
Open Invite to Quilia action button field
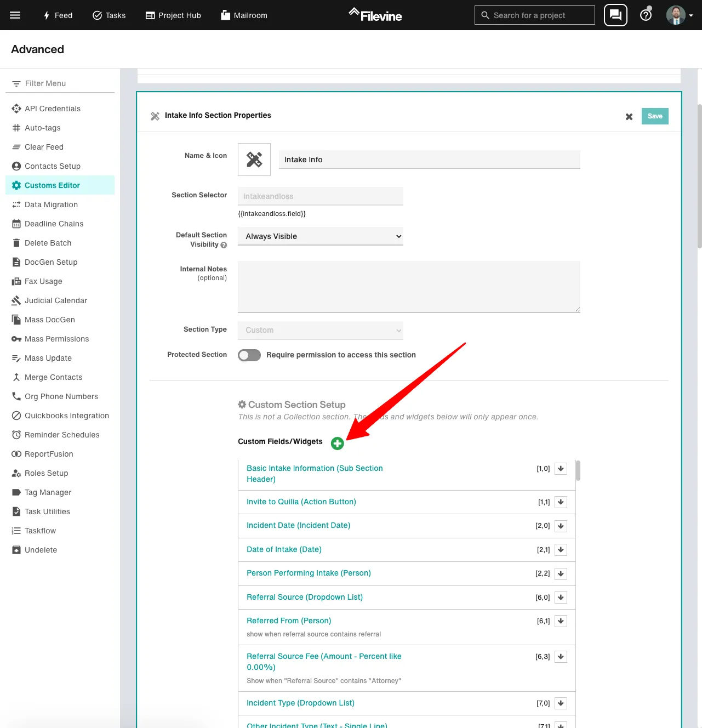point(301,502)
